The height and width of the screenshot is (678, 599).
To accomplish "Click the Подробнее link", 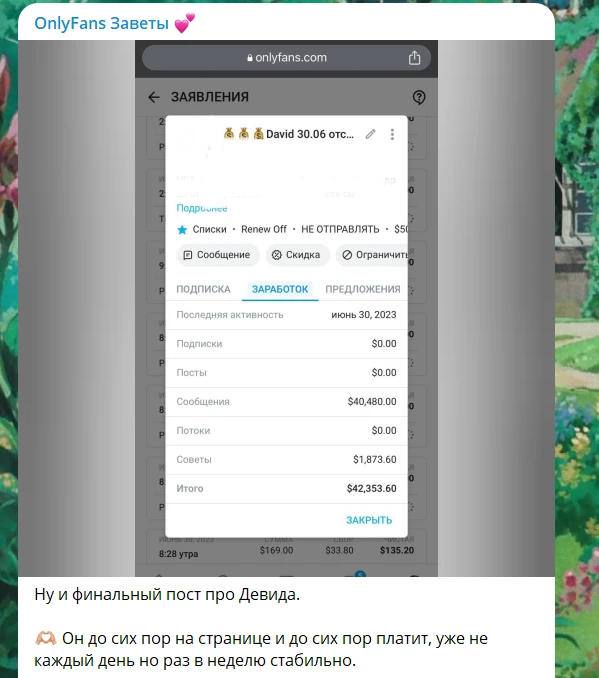I will [202, 208].
